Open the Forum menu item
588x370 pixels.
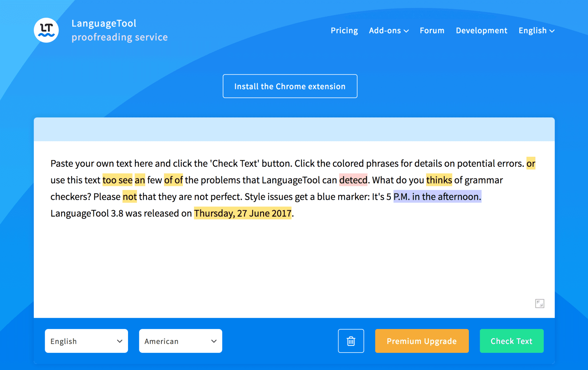pyautogui.click(x=432, y=30)
